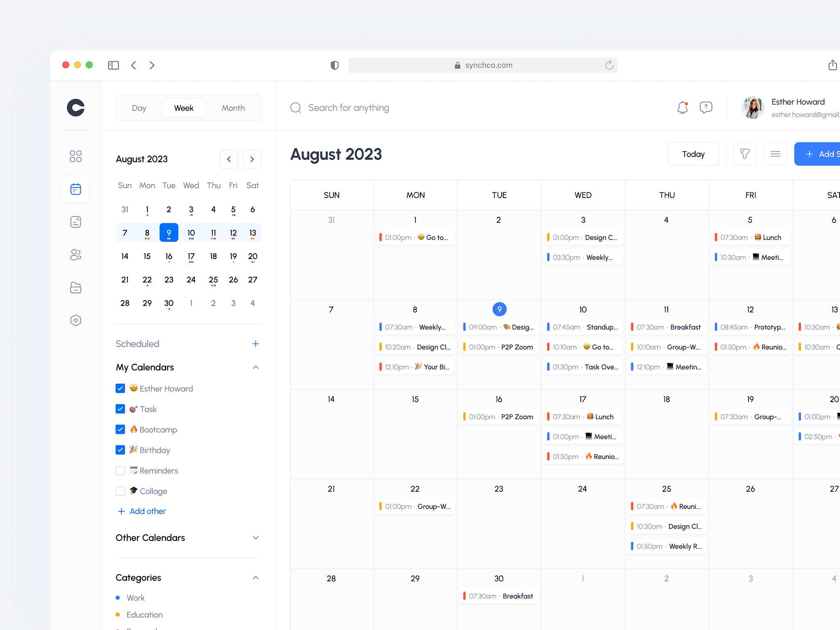The height and width of the screenshot is (630, 840).
Task: Disable the Birthday calendar
Action: (x=120, y=450)
